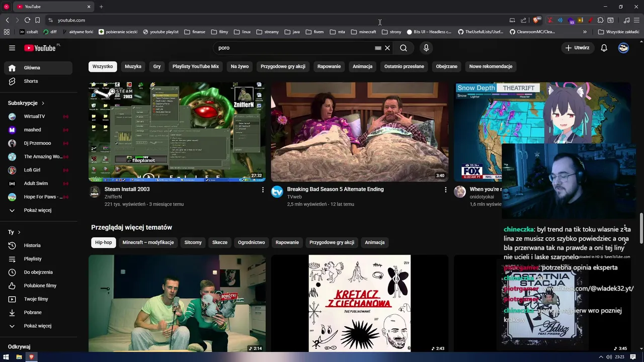Image resolution: width=644 pixels, height=362 pixels.
Task: Open the taskbar volume icon
Action: (609, 357)
